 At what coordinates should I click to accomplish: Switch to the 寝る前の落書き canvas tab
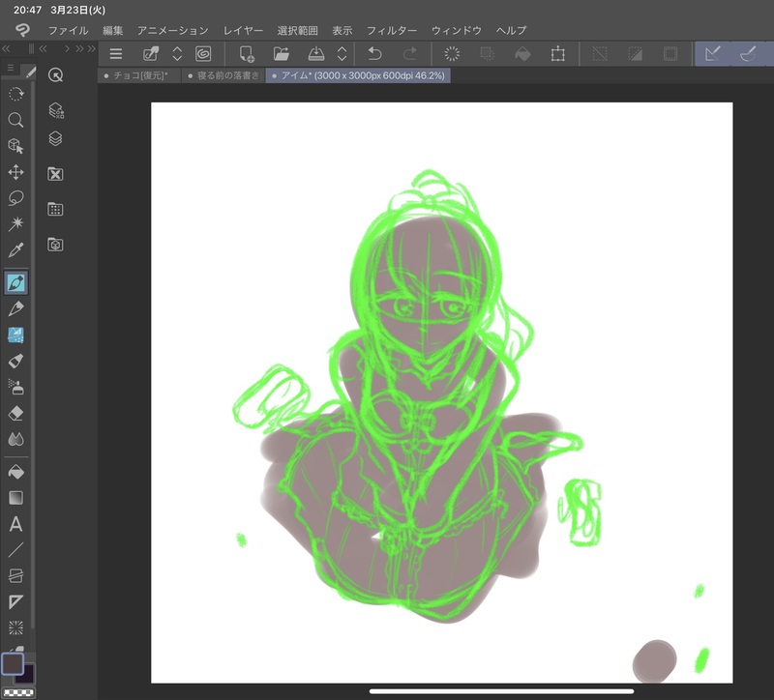(x=224, y=75)
